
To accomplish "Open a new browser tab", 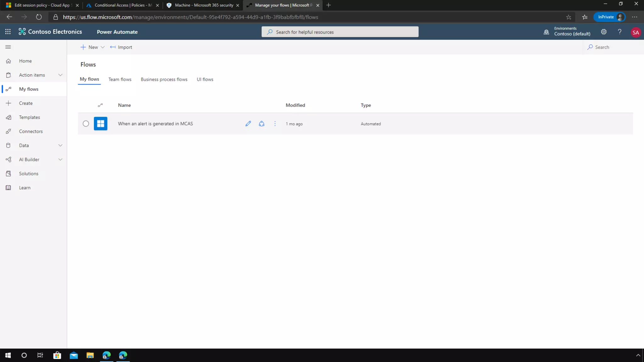I will 329,5.
